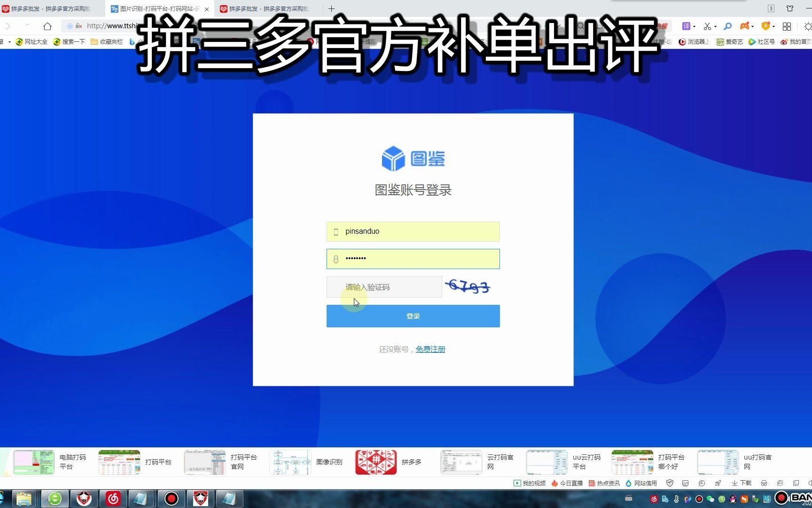Open a new tab with plus button

pos(331,8)
